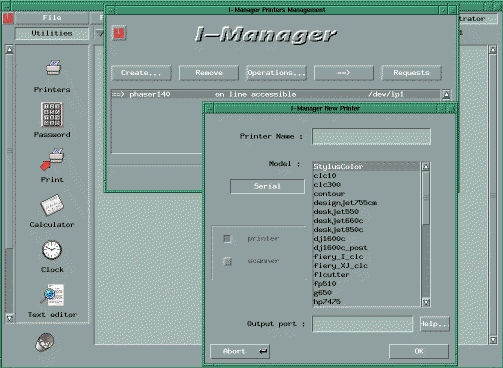503x368 pixels.
Task: Click the Printer Name input field
Action: [x=371, y=136]
